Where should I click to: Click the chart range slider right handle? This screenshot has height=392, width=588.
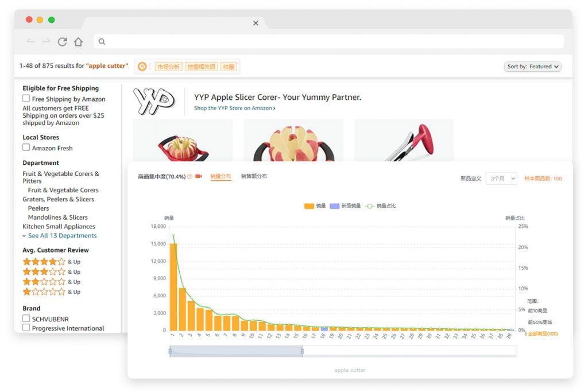point(302,351)
